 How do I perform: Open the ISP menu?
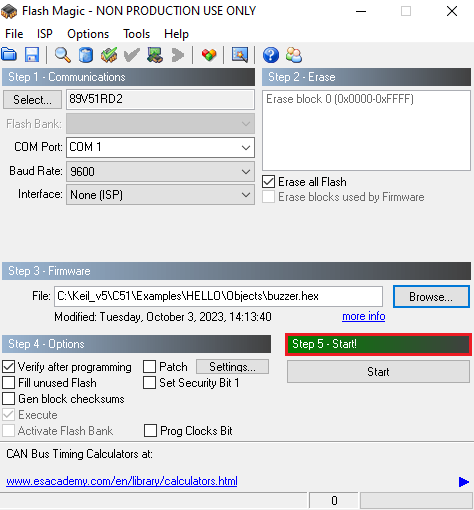pyautogui.click(x=45, y=34)
